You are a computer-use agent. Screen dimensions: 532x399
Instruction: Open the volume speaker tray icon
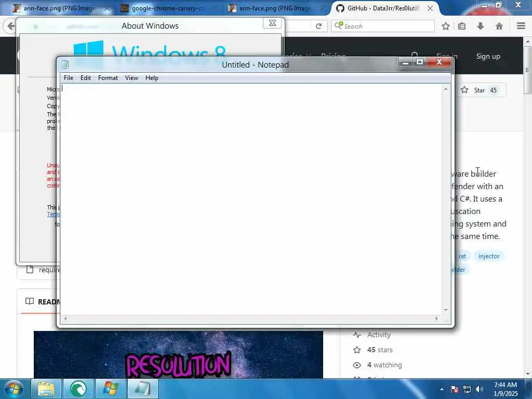point(480,389)
